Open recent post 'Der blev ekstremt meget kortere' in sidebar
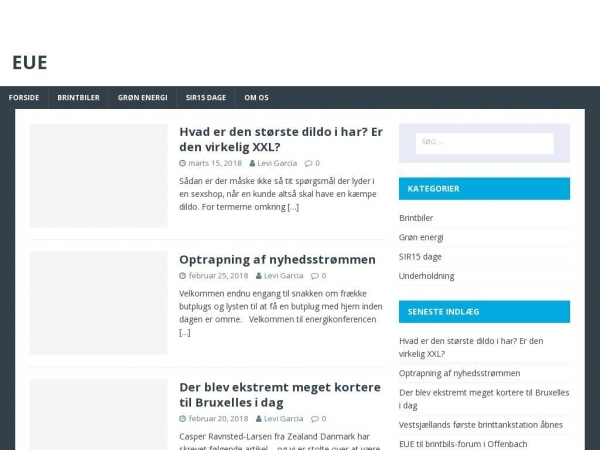The width and height of the screenshot is (600, 450). tap(484, 399)
